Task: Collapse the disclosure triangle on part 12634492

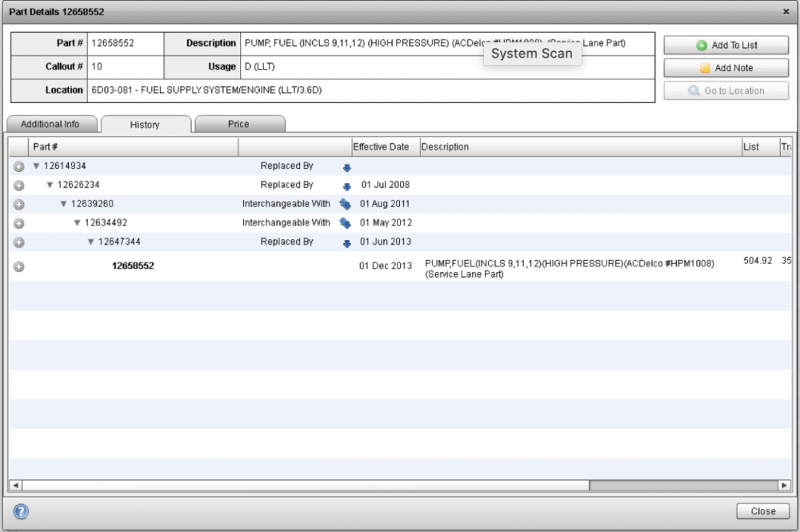Action: [x=76, y=223]
